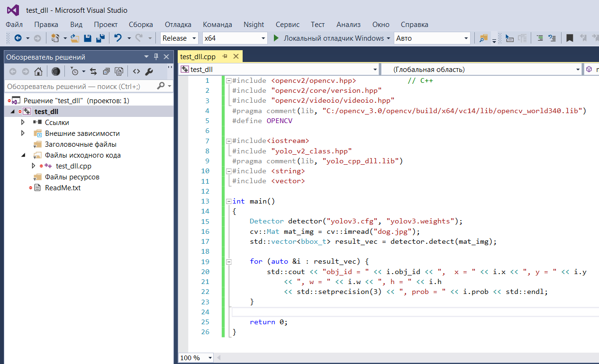This screenshot has height=364, width=599.
Task: Save the current file with Save icon
Action: point(88,38)
